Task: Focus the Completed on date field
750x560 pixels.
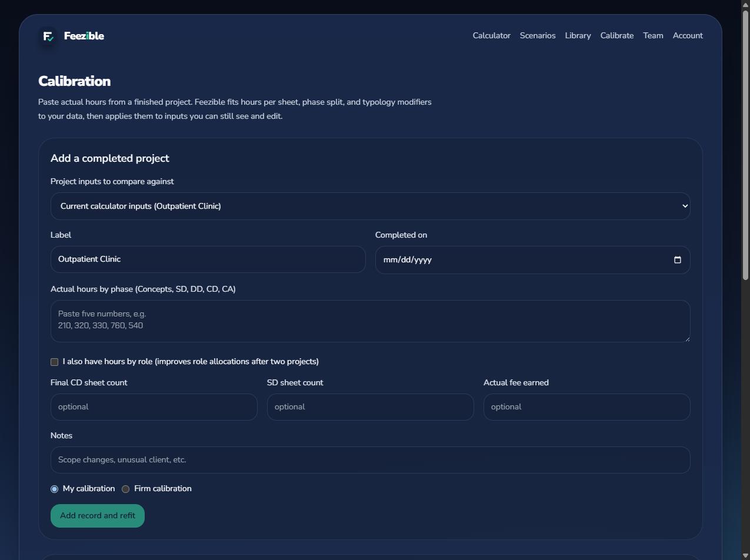Action: click(533, 260)
